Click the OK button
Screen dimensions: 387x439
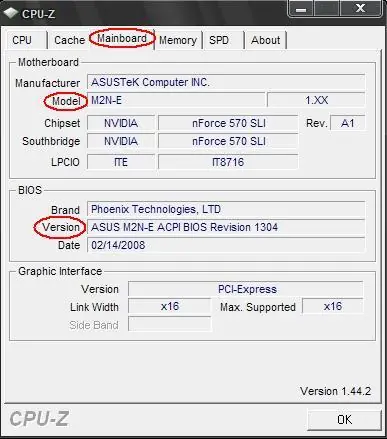344,420
